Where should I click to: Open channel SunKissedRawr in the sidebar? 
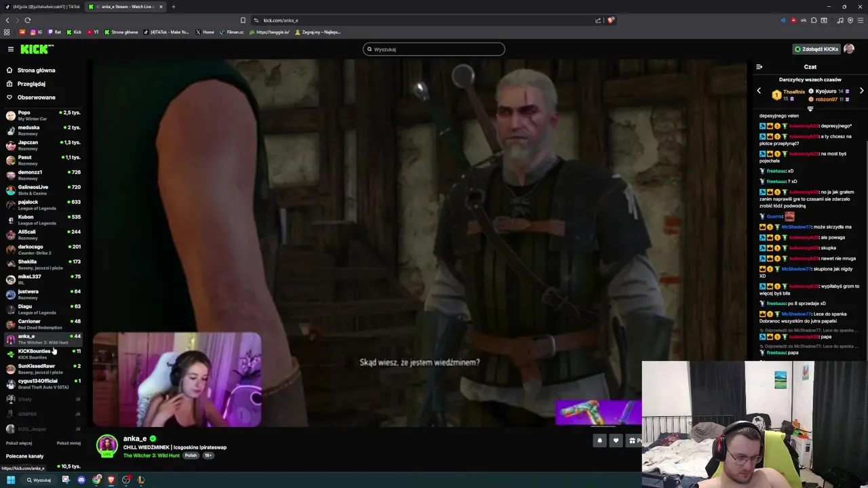click(x=42, y=369)
